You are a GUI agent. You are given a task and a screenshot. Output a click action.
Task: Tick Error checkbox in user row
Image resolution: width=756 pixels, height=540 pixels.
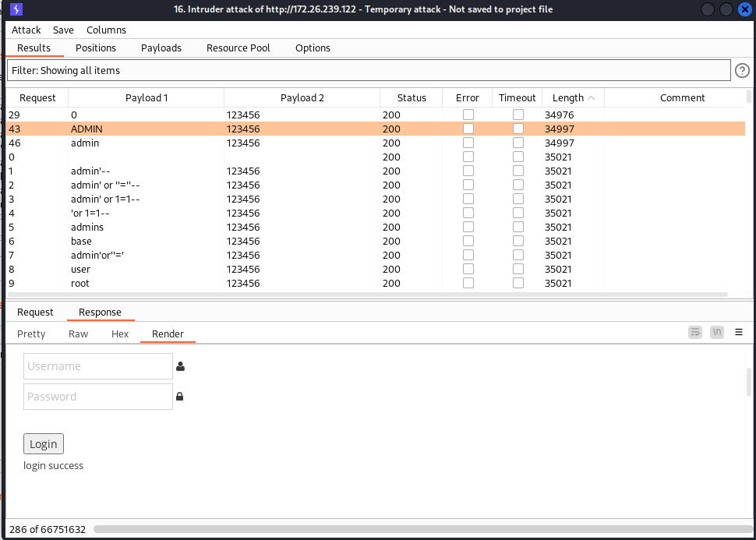pos(468,269)
